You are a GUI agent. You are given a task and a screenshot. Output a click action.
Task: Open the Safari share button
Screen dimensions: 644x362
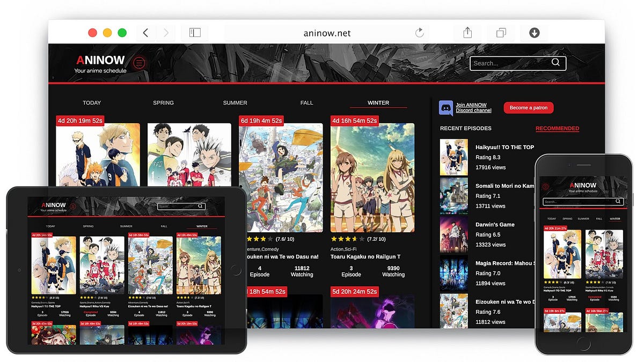[467, 33]
